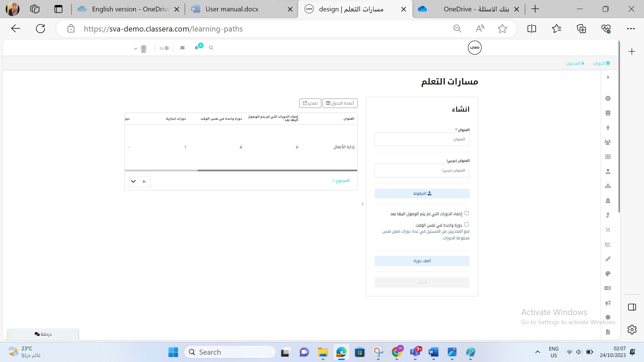Expand the sidebar with the top arrow
The width and height of the screenshot is (644, 362).
pos(608,77)
